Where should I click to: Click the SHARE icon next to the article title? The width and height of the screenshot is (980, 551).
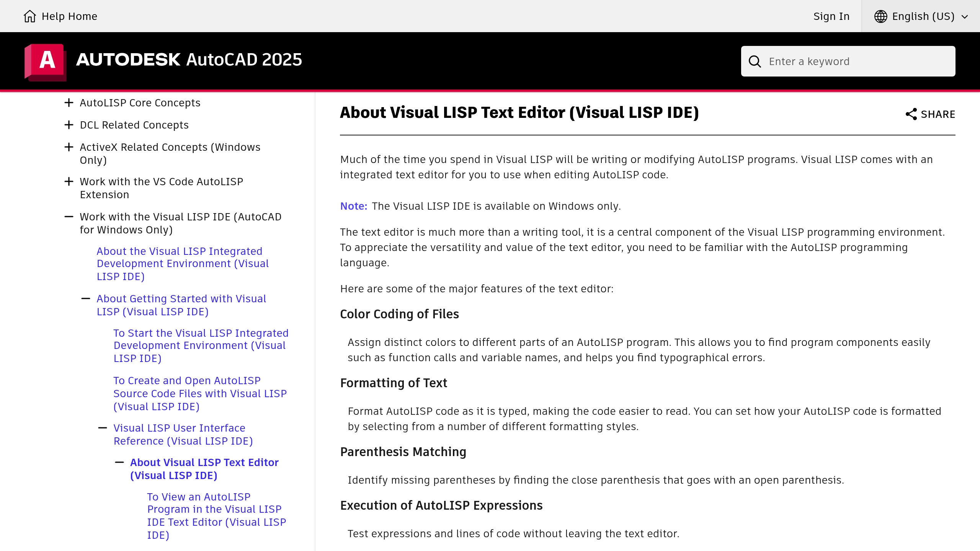(x=911, y=114)
